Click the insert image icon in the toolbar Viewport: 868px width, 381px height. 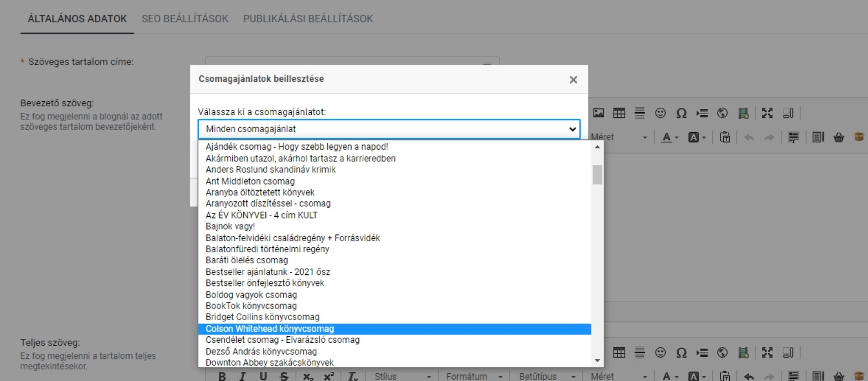(x=598, y=113)
